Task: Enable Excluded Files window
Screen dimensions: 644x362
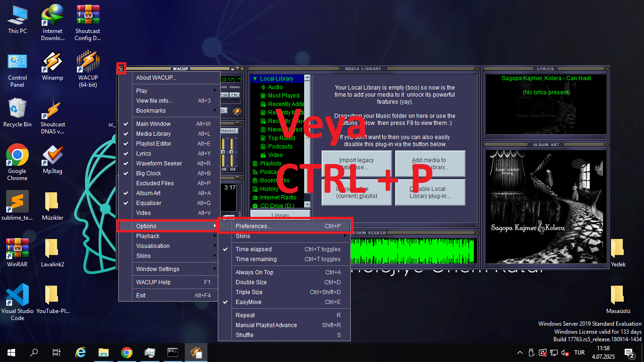Action: 169,183
